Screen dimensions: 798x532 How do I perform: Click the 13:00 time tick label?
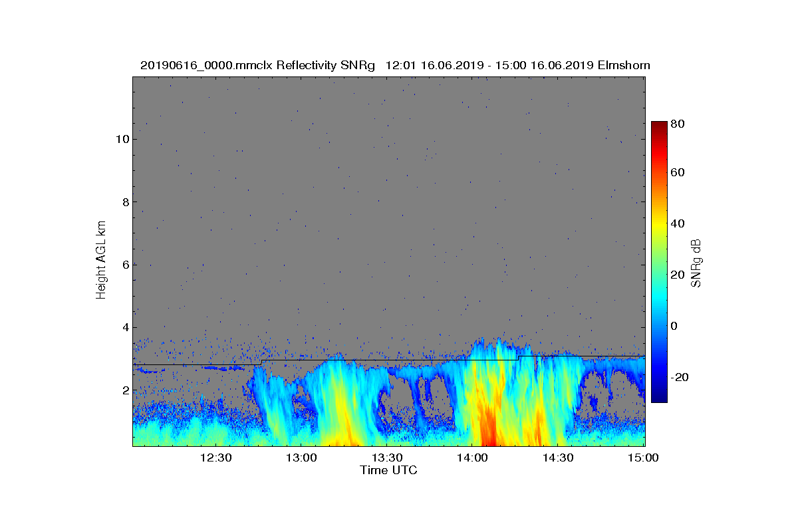(301, 458)
